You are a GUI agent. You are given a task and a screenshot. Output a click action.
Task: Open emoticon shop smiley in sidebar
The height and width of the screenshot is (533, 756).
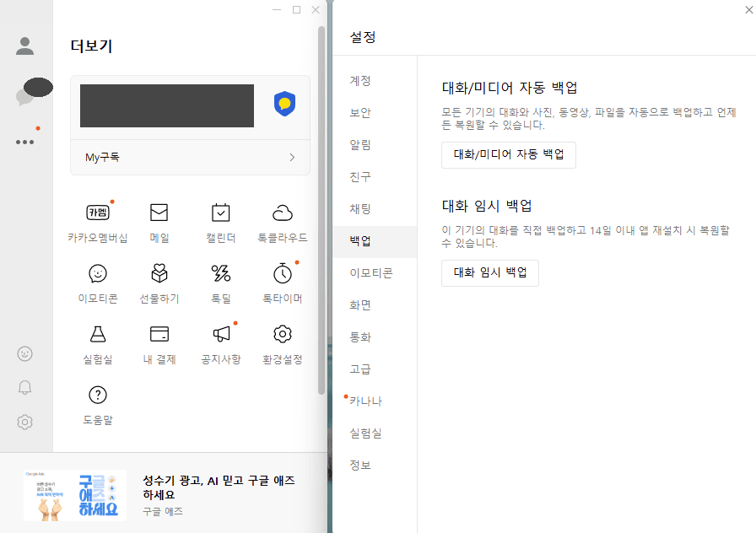point(24,353)
